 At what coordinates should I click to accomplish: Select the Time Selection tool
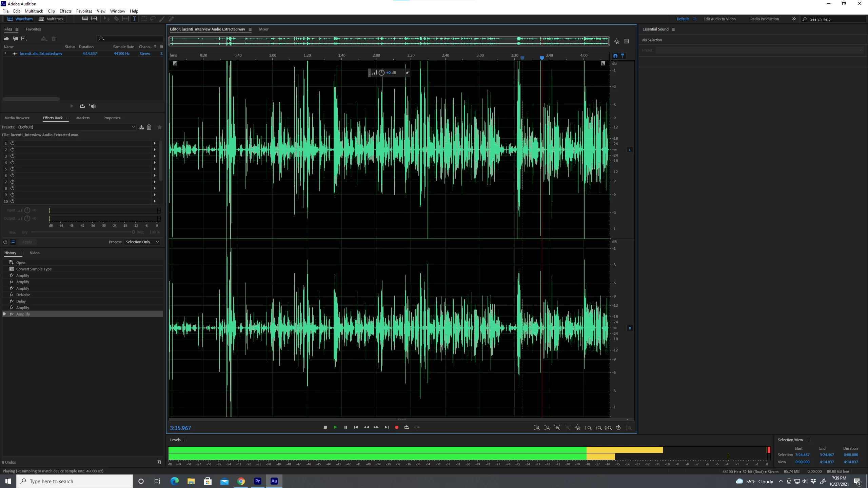[x=134, y=19]
